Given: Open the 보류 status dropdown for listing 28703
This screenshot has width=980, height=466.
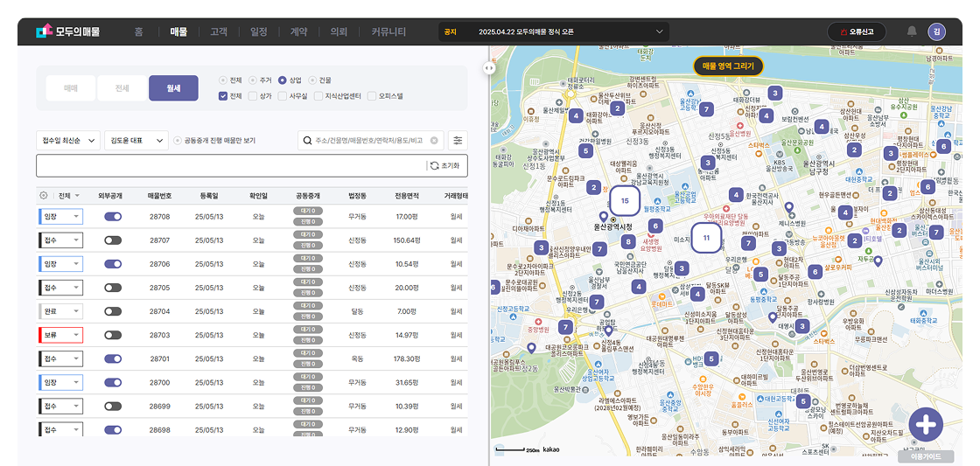Looking at the screenshot, I should pos(60,335).
